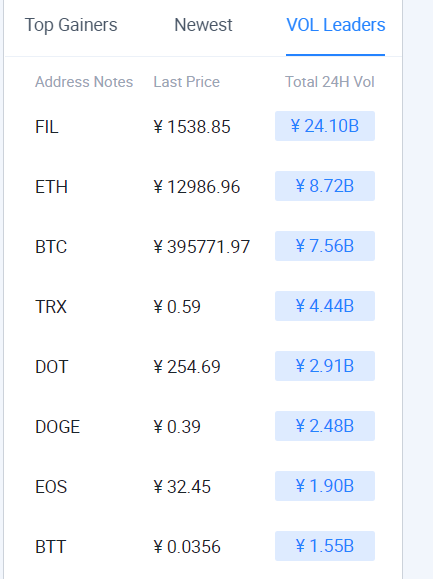Open the EOS coin entry
Screen dimensions: 433x579
pyautogui.click(x=51, y=487)
